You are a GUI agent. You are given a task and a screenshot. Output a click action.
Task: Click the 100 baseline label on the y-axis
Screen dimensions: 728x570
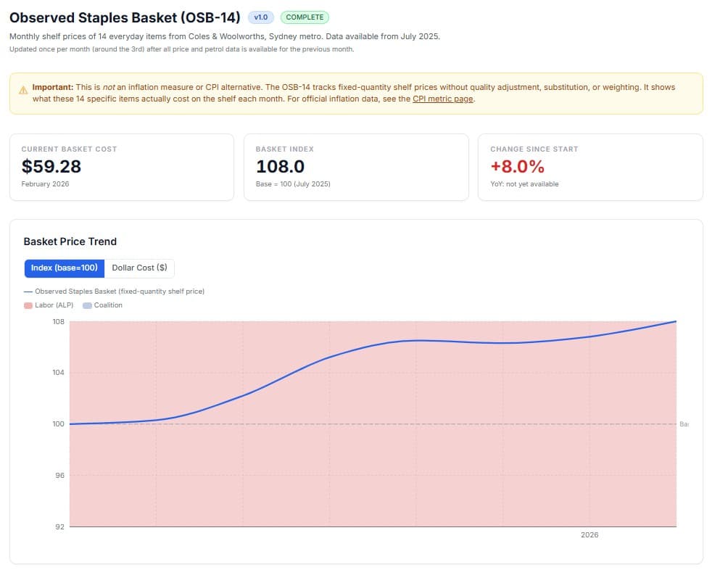(x=57, y=424)
